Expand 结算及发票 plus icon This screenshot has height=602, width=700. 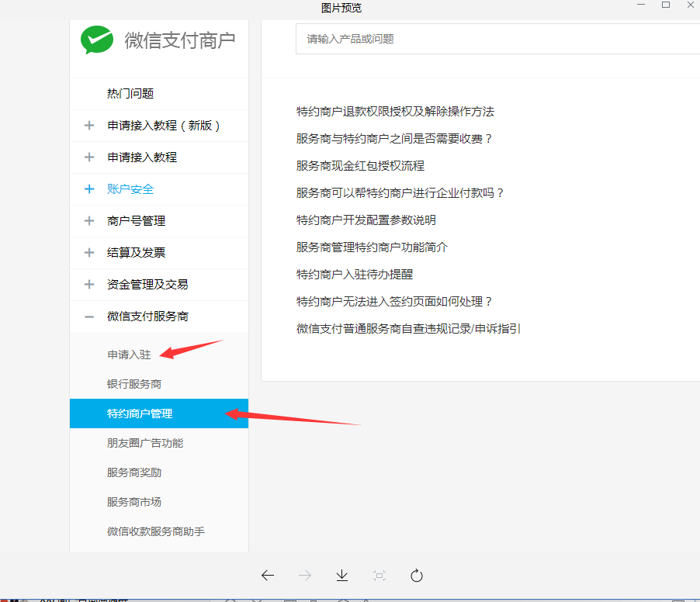[x=89, y=253]
